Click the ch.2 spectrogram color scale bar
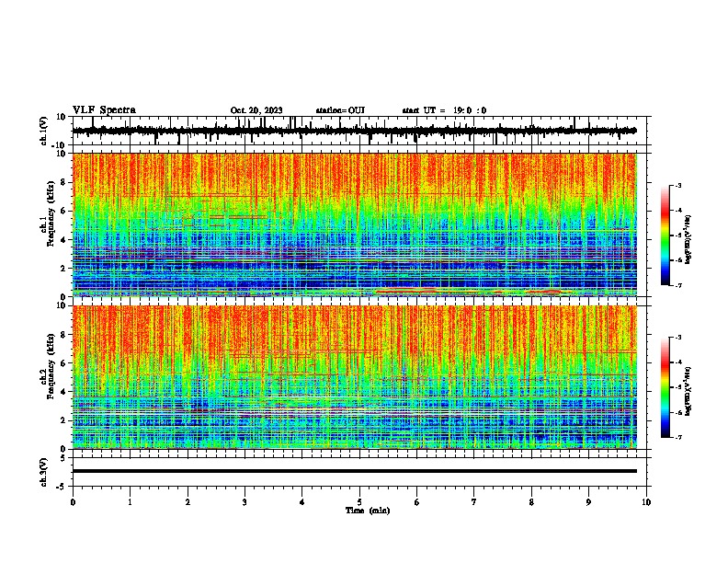This screenshot has height=563, width=728. pyautogui.click(x=665, y=387)
